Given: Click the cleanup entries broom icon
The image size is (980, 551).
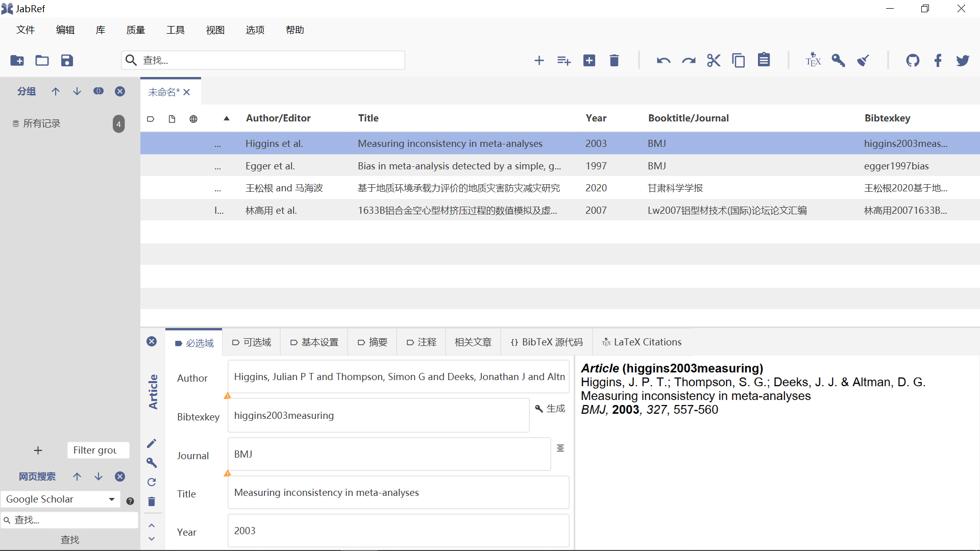Looking at the screenshot, I should 863,61.
